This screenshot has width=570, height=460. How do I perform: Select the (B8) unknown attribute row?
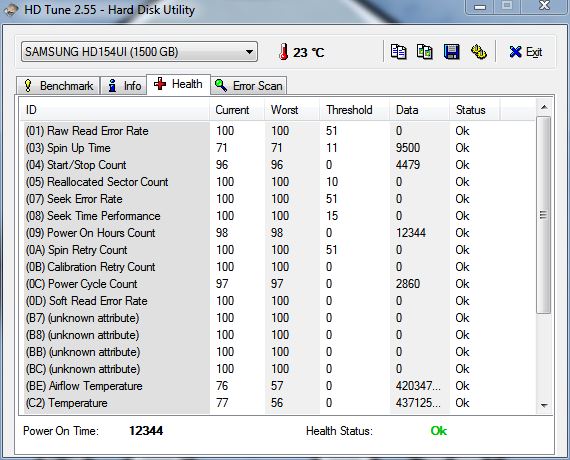tap(278, 335)
